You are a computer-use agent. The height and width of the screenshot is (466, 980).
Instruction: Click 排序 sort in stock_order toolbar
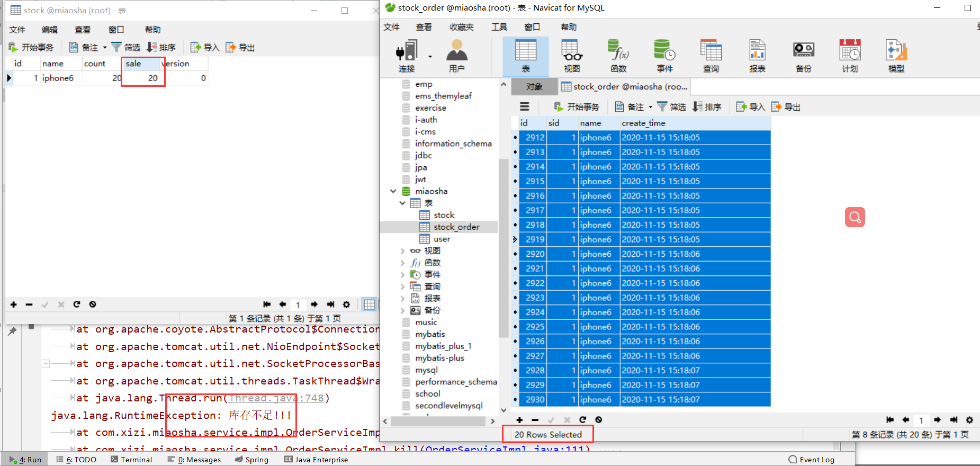[707, 107]
